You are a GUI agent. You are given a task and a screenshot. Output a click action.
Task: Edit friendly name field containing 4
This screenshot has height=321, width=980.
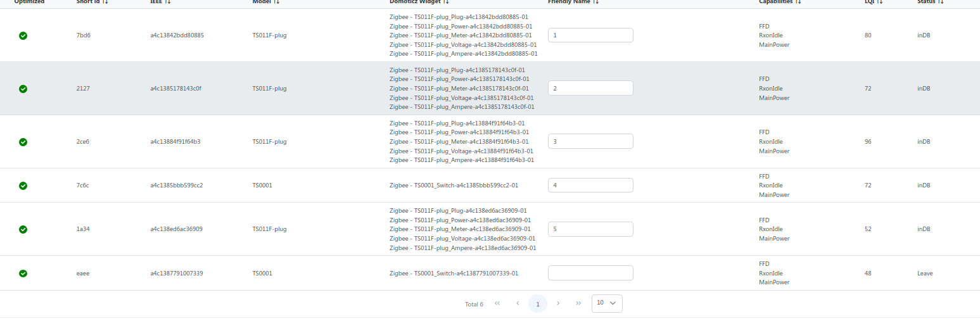pos(590,186)
